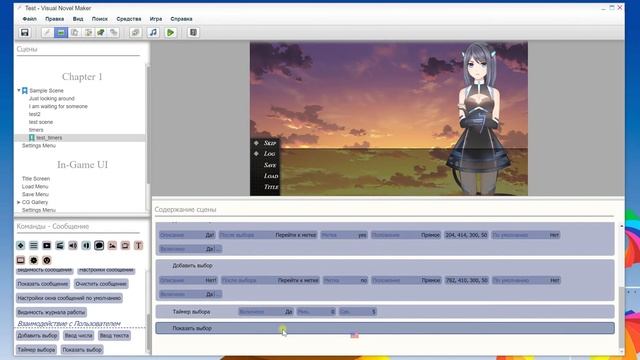Viewport: 640px width, 360px height.
Task: Edit position field '204, 414, 300, 50'
Action: pyautogui.click(x=466, y=235)
